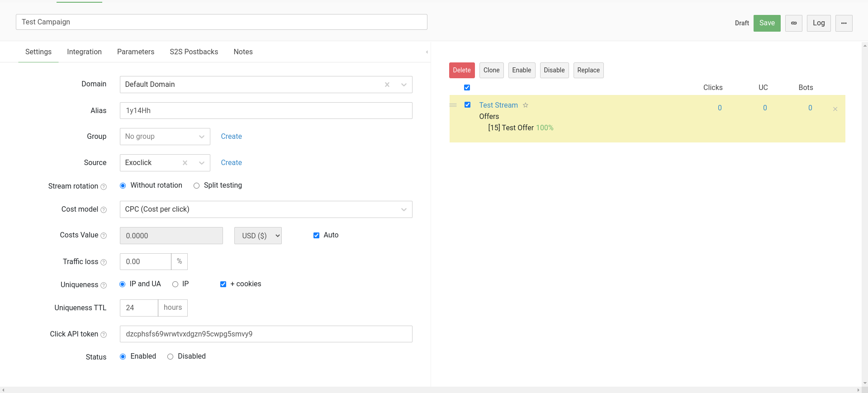The height and width of the screenshot is (393, 868).
Task: Uncheck the Auto costs checkbox
Action: pyautogui.click(x=317, y=235)
